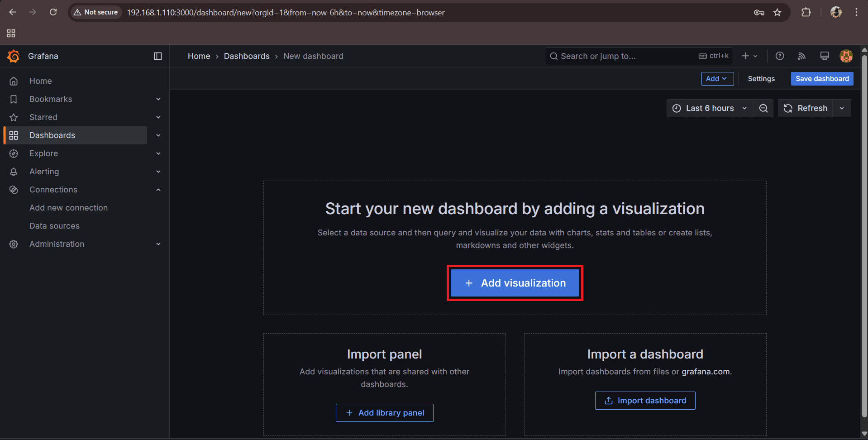Open the refresh interval dropdown arrow
Screen dimensions: 868x440
(842, 108)
